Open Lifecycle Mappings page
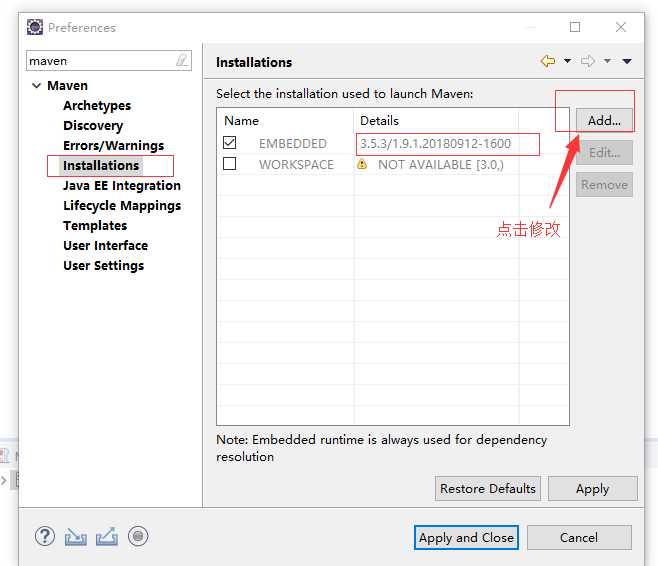Image resolution: width=658 pixels, height=566 pixels. click(122, 206)
